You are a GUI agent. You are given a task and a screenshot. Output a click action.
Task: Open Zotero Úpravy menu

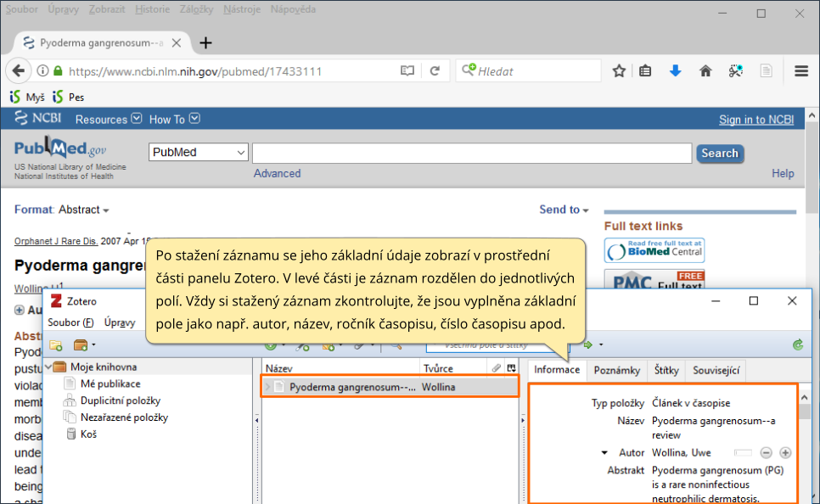point(119,322)
